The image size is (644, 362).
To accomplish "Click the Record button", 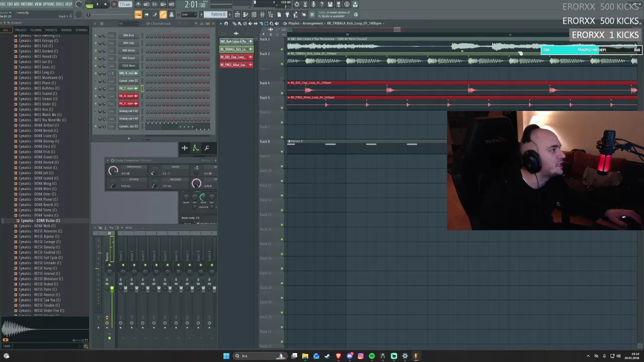I will click(114, 5).
